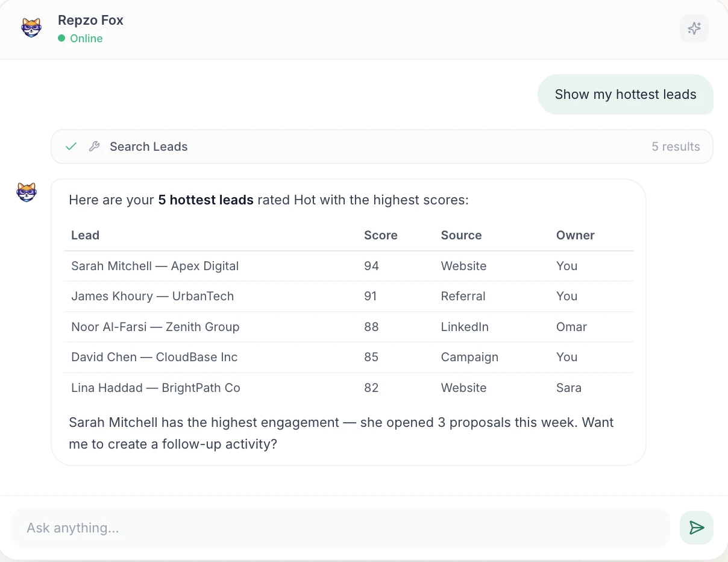Click the Referral source cell
Viewport: 728px width, 562px height.
pos(463,296)
